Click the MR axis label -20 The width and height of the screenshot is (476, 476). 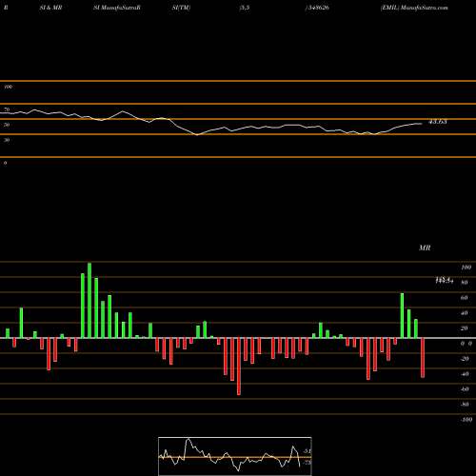tap(465, 359)
